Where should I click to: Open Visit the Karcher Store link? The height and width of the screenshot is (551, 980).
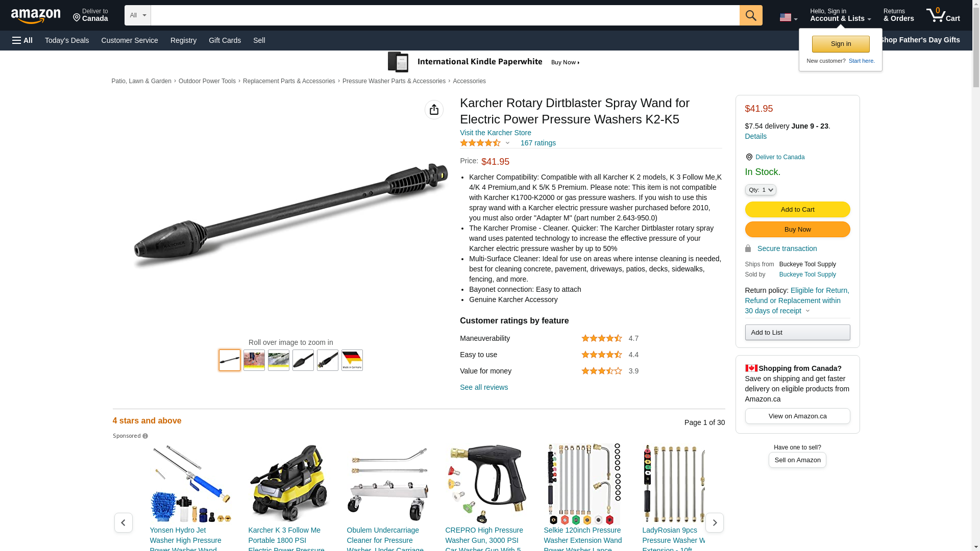pyautogui.click(x=495, y=133)
